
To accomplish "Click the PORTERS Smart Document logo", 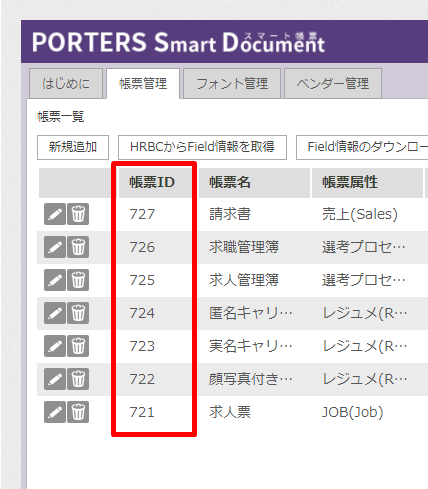I will [178, 42].
